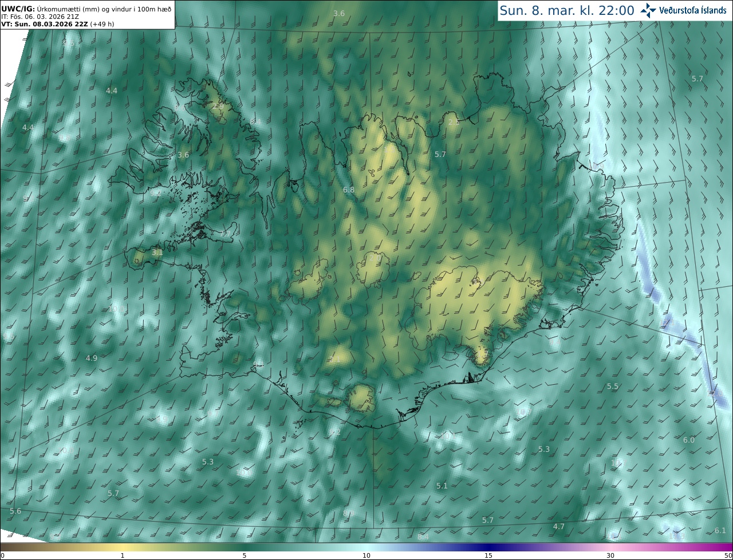Click the 5.1 value label on map

click(x=442, y=486)
